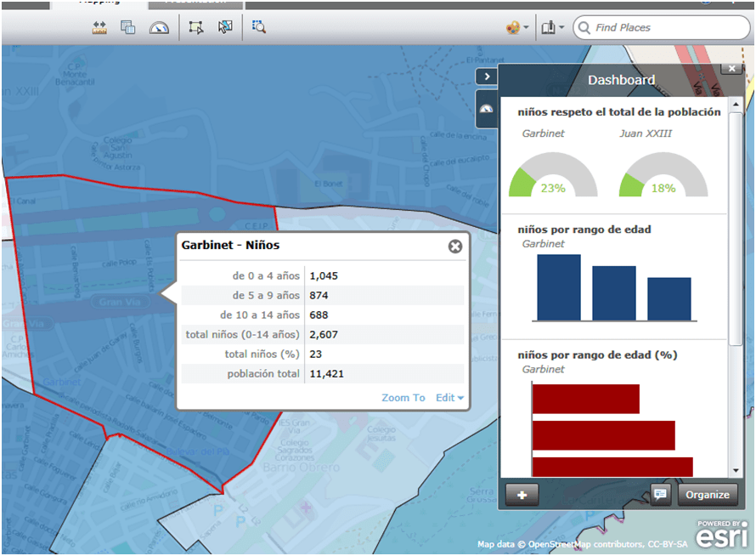Click población total value 11,421

click(326, 373)
